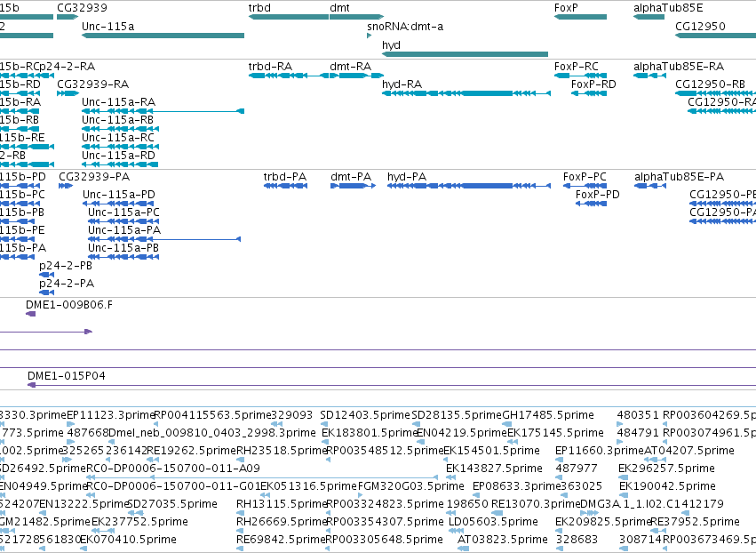
Task: Open EST EK296257.5prime
Action: (667, 469)
